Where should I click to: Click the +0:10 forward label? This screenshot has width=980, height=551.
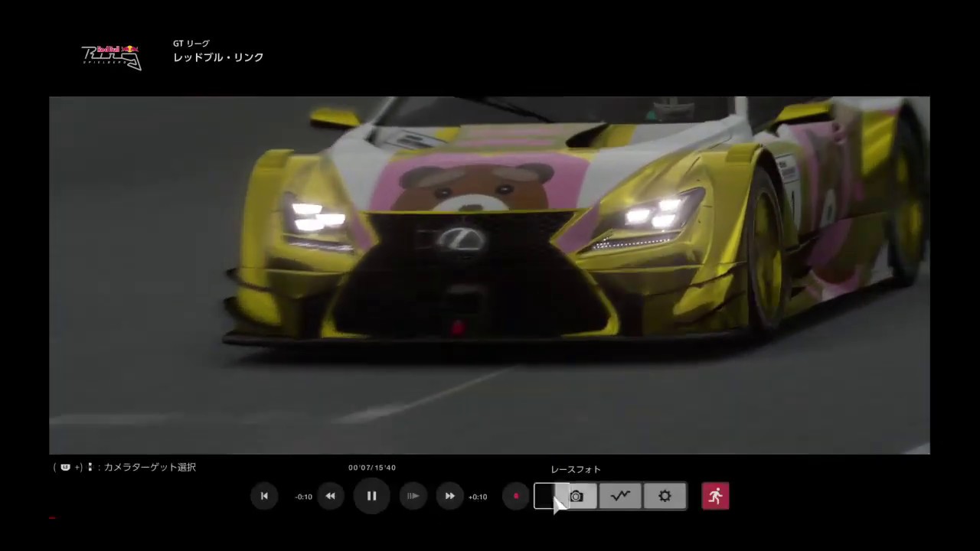(x=478, y=497)
